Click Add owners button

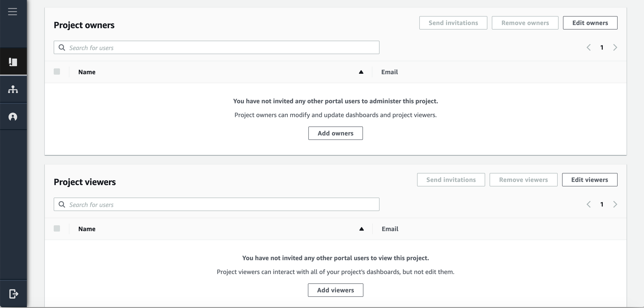click(335, 133)
